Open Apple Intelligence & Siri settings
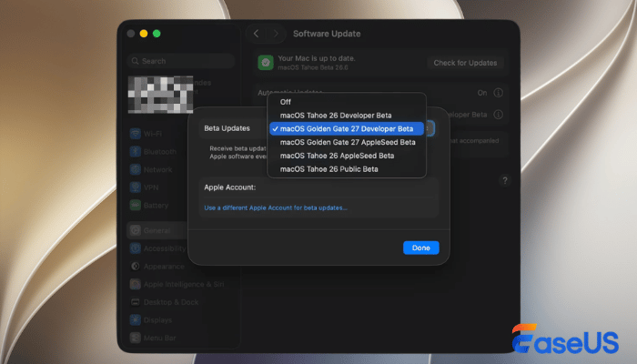This screenshot has height=364, width=637. [x=177, y=284]
